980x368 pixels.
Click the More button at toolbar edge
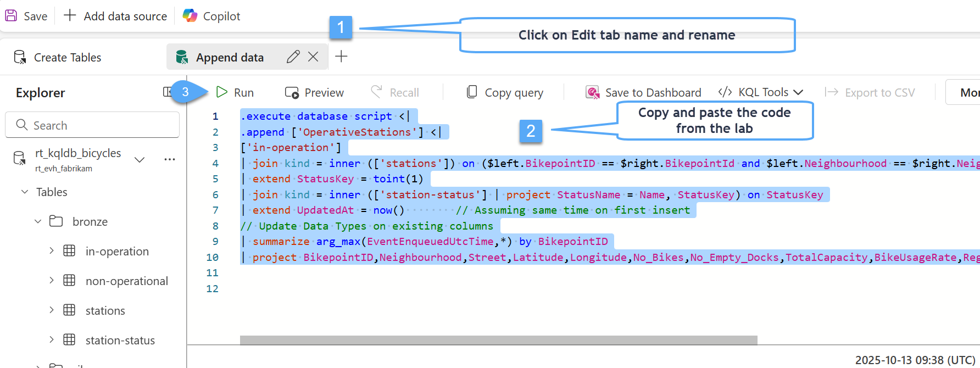[963, 92]
